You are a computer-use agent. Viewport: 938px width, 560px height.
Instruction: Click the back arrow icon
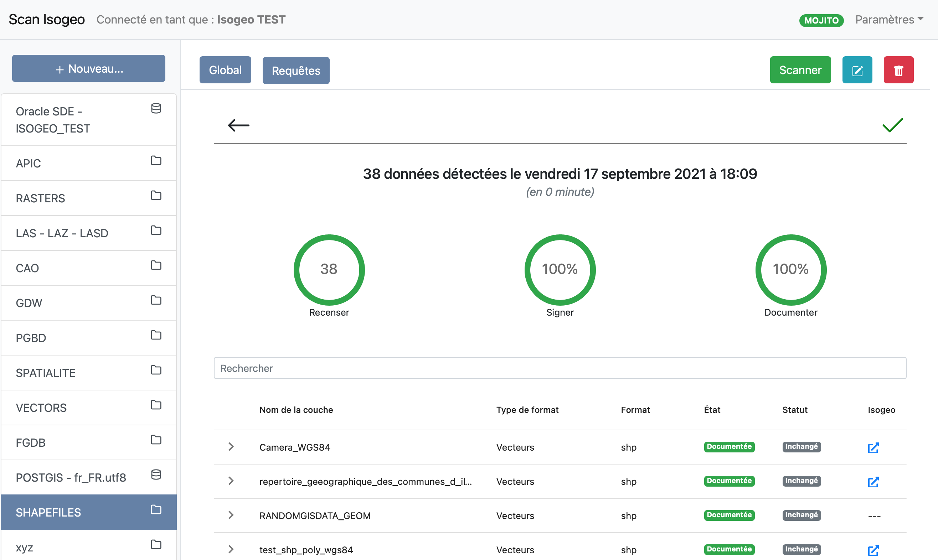(238, 125)
